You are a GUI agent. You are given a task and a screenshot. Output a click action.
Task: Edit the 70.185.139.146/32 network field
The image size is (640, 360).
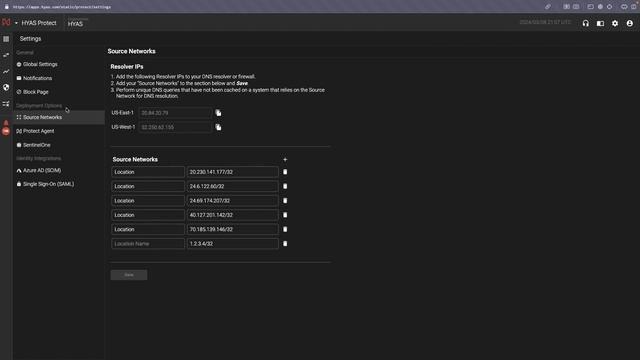233,229
